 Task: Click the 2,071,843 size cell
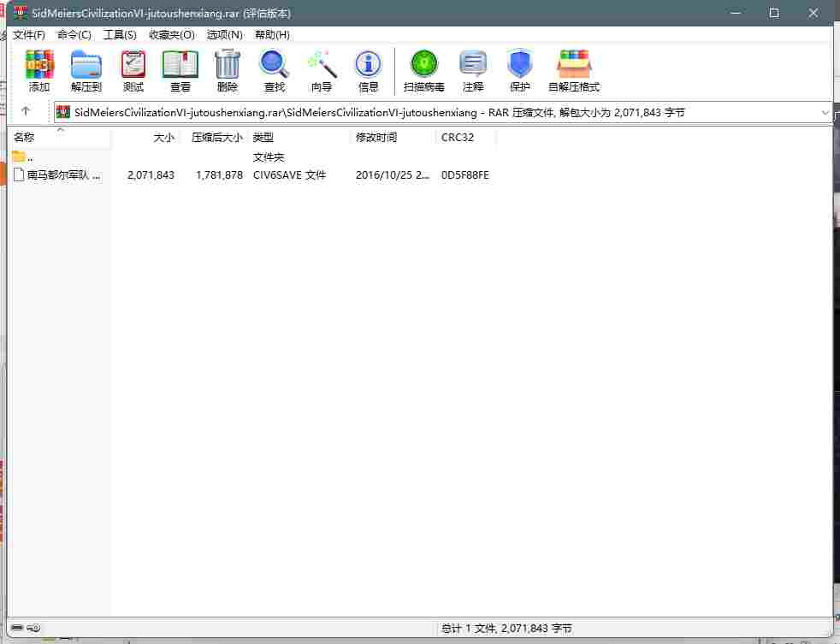151,175
